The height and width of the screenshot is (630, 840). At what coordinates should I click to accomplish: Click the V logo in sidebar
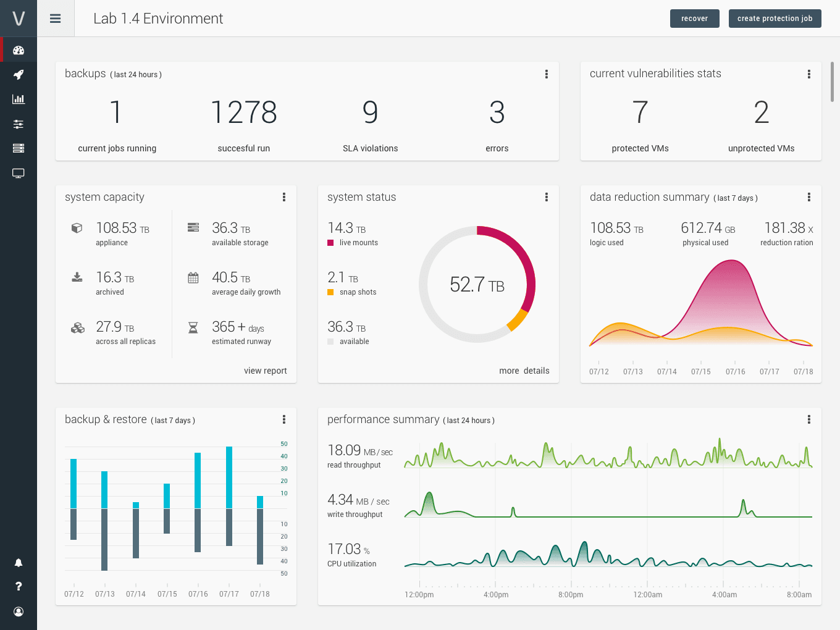[x=19, y=19]
